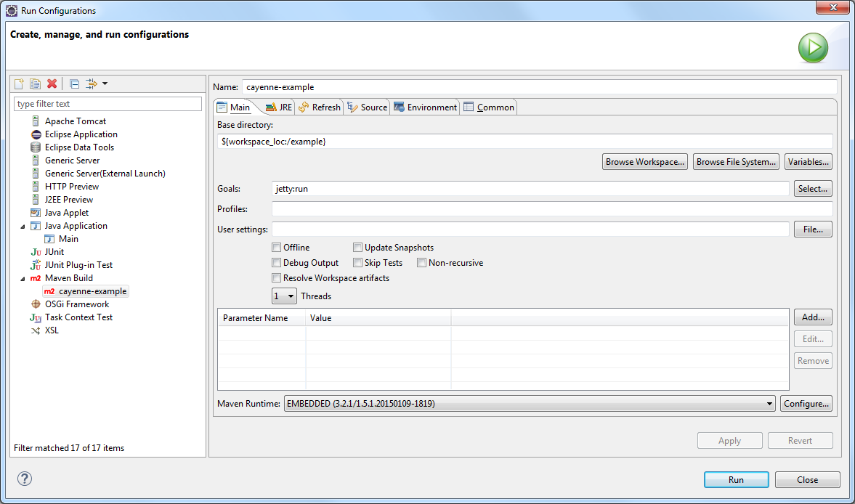Click the Name field containing cayenne-example

click(539, 86)
